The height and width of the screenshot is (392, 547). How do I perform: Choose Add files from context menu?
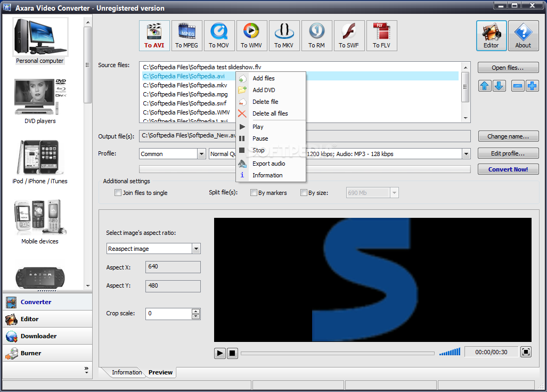click(x=271, y=78)
